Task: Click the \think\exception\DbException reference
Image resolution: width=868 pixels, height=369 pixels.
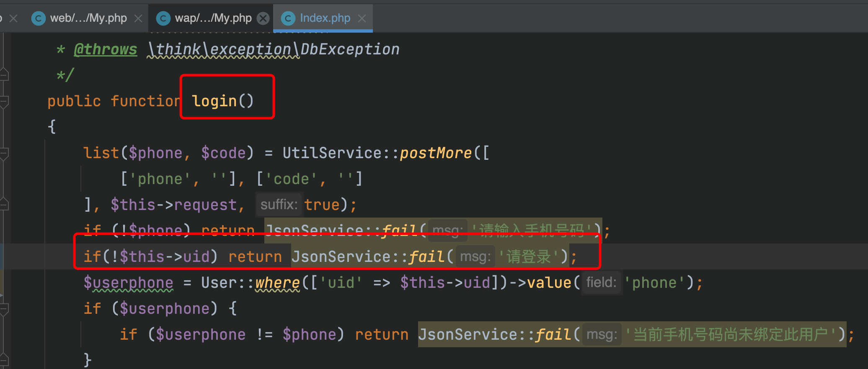Action: 273,49
